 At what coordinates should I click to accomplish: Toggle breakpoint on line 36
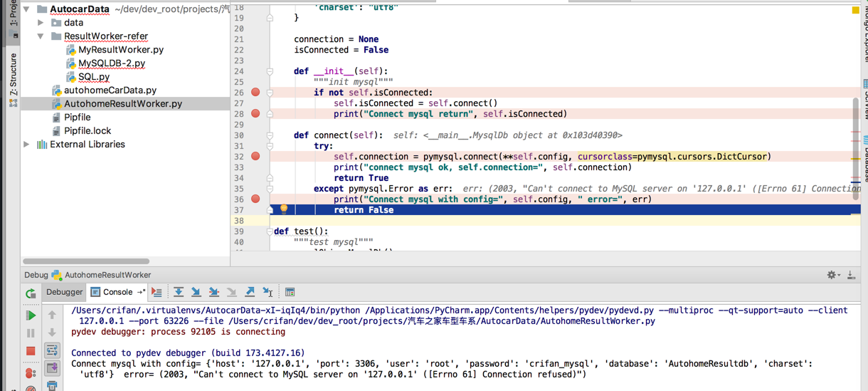pos(255,199)
